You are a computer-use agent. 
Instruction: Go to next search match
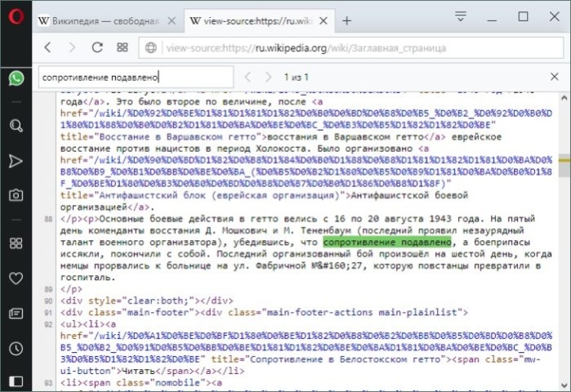pyautogui.click(x=269, y=77)
